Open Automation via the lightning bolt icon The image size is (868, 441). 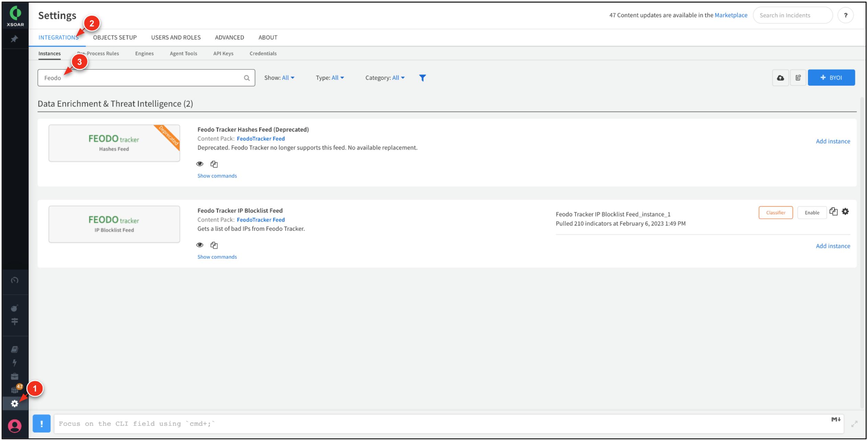coord(14,363)
